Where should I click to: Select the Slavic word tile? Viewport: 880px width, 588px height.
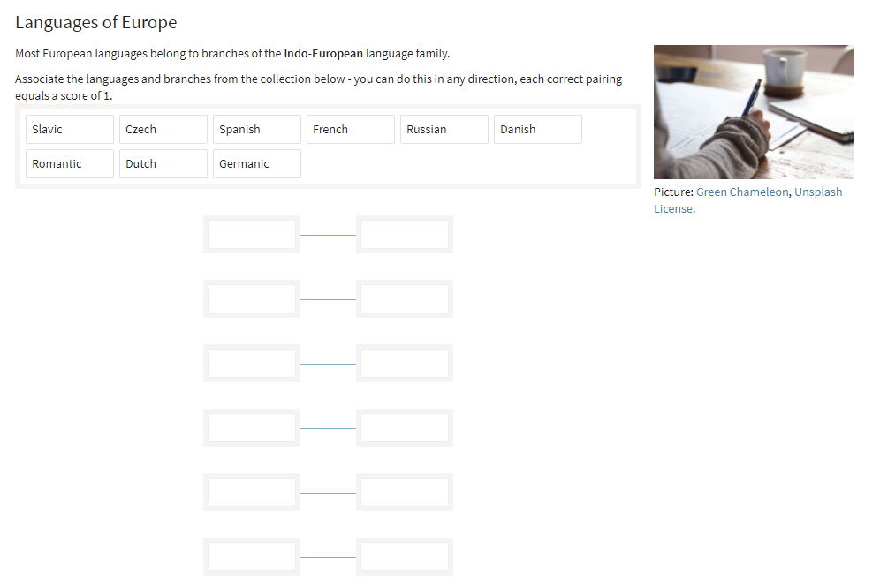tap(70, 129)
